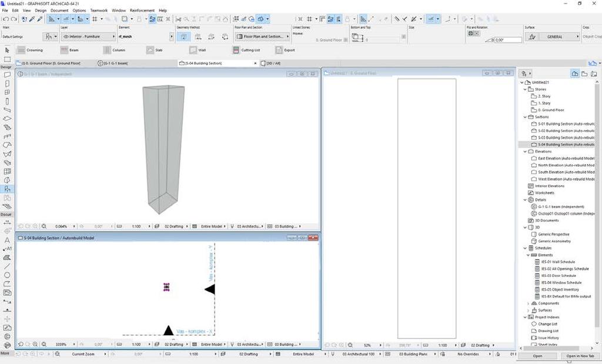Image resolution: width=602 pixels, height=364 pixels.
Task: Select the Fill tool
Action: 7,258
